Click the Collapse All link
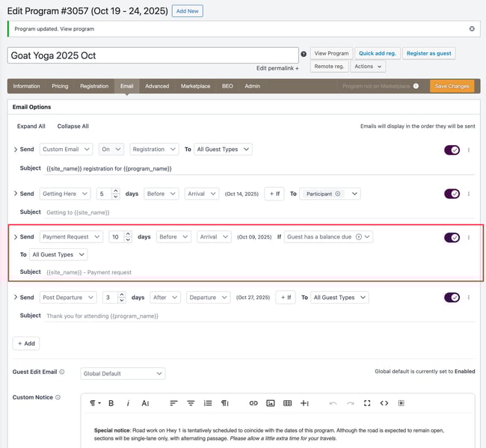Viewport: 486px width, 448px height. [x=73, y=126]
